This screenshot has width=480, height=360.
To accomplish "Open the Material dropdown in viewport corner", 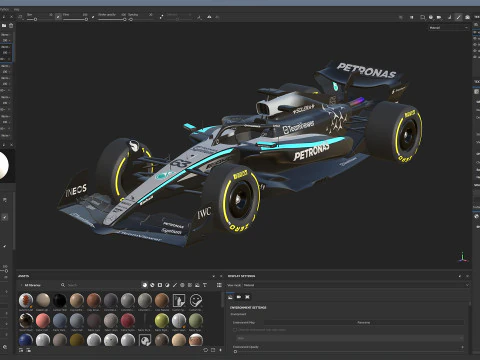I will 449,28.
